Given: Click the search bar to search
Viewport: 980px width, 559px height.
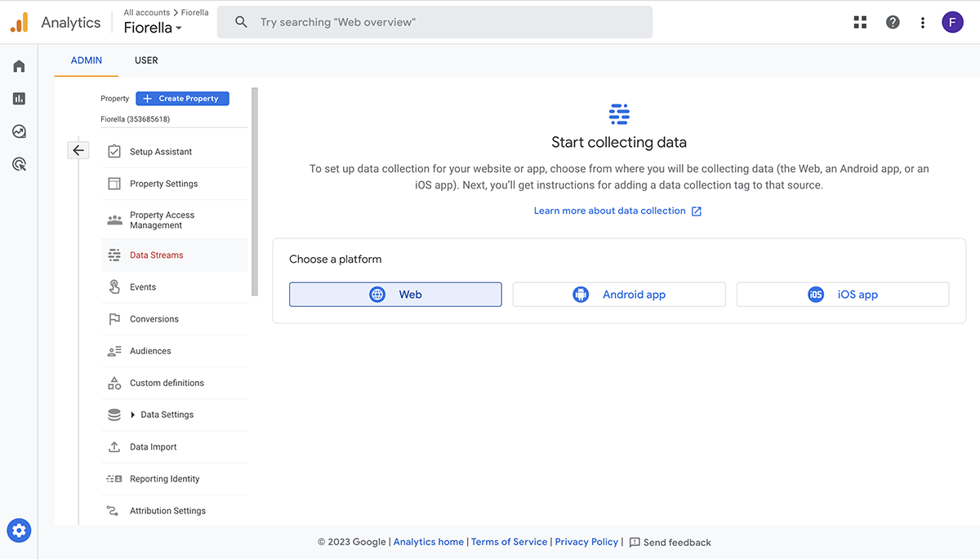Looking at the screenshot, I should (x=434, y=22).
